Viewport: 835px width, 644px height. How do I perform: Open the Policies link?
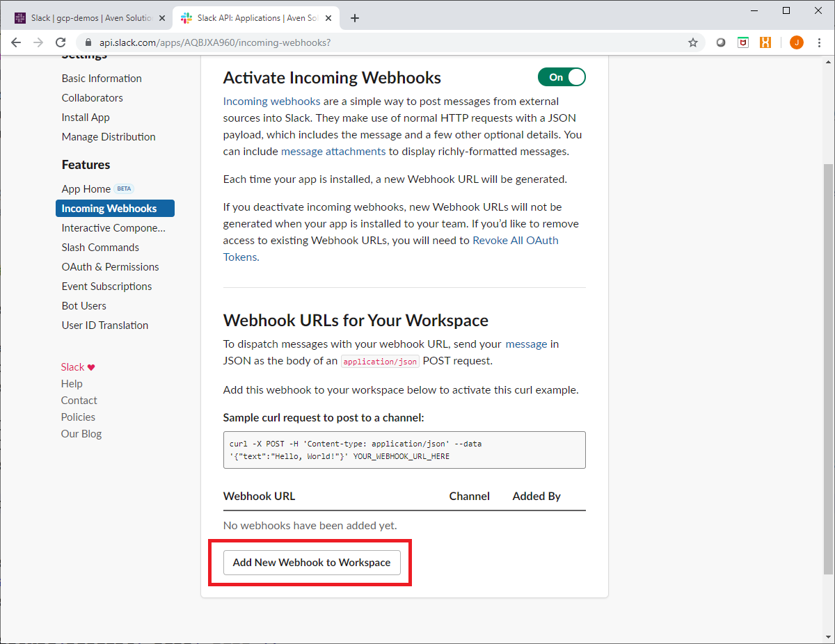[78, 417]
